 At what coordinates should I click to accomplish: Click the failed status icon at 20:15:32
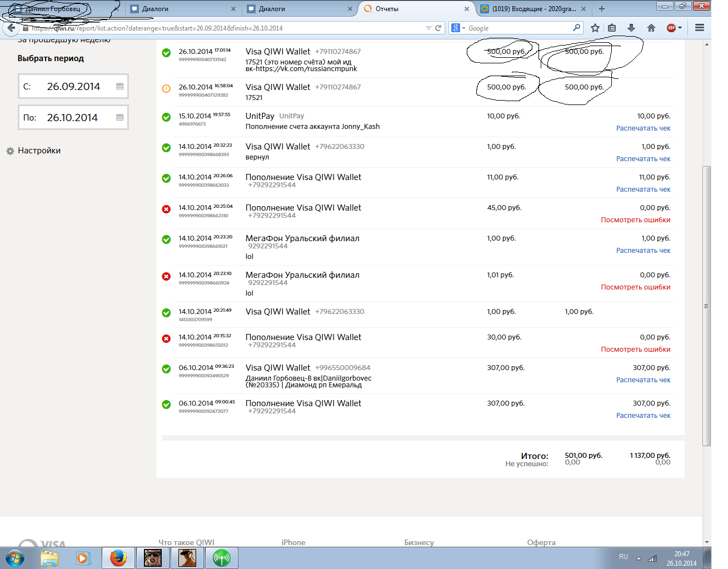tap(166, 339)
